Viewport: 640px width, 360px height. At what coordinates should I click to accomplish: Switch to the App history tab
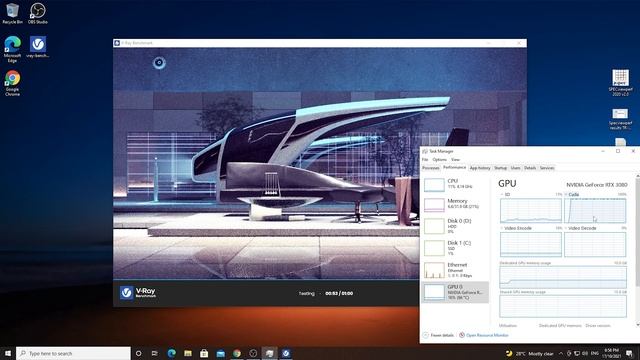480,168
